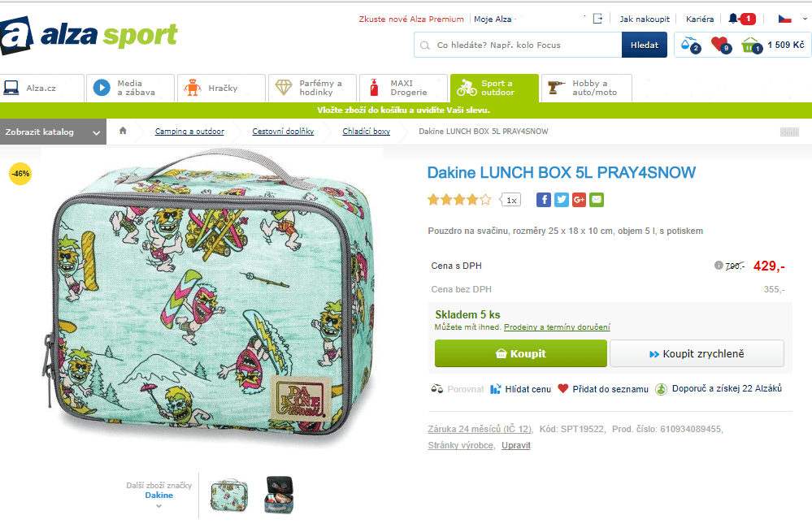The width and height of the screenshot is (812, 528).
Task: Open comparison scales icon in header
Action: 690,45
